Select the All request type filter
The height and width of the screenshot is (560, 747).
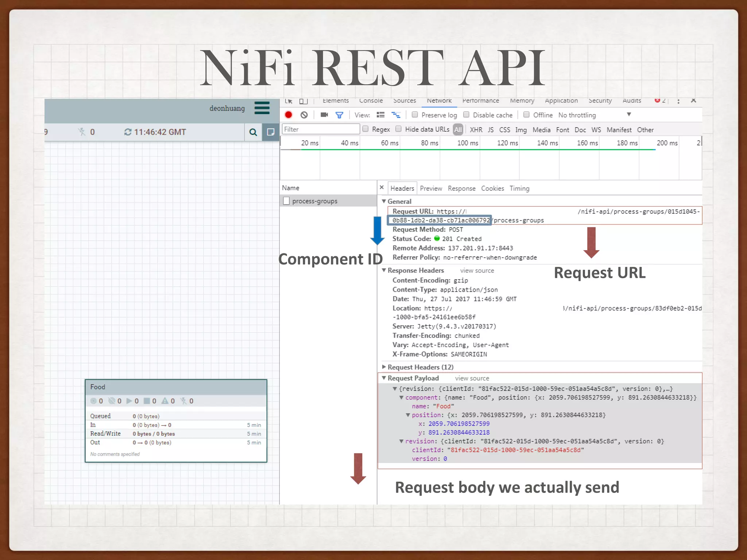[458, 129]
